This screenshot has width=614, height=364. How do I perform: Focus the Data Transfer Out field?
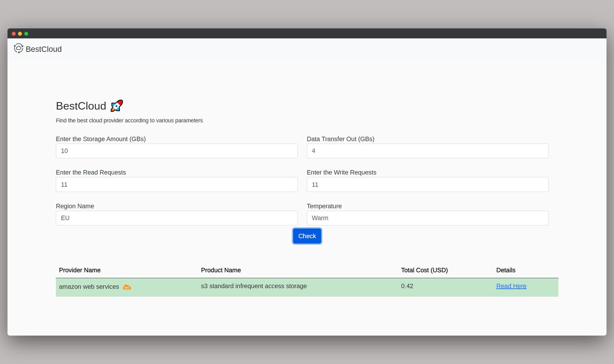(x=427, y=151)
